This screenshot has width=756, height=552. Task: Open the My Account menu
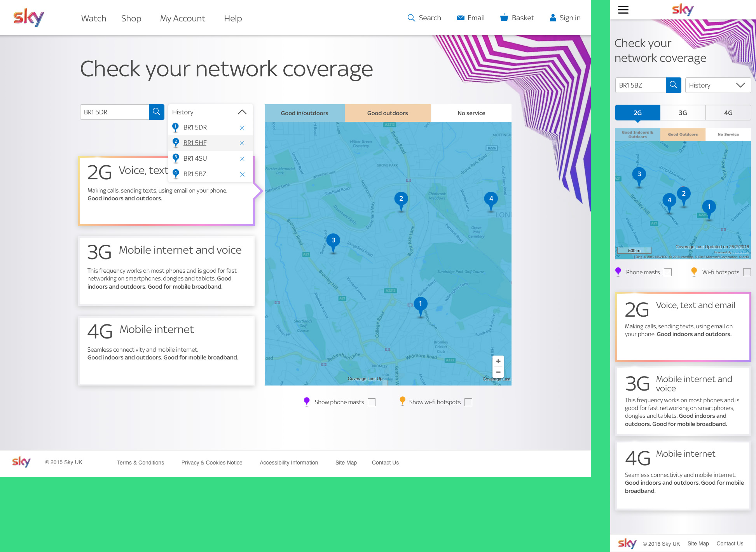[183, 18]
